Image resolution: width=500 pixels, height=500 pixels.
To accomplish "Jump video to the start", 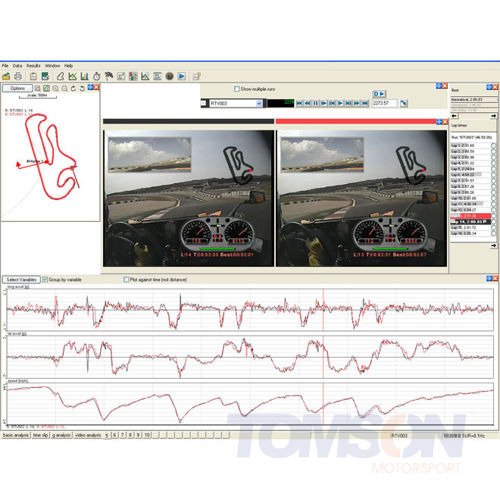I will [x=299, y=103].
